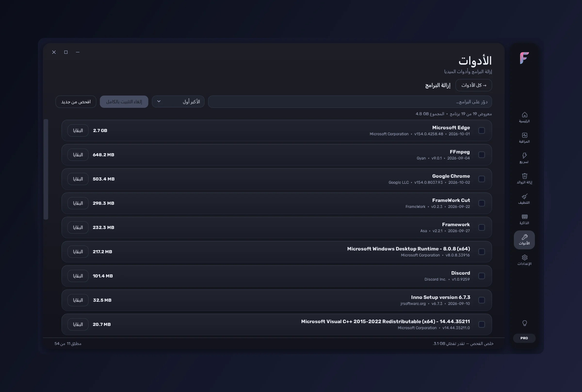The height and width of the screenshot is (392, 582).
Task: Click the إلغاء التثبيت بالكامل uninstall button
Action: click(x=124, y=102)
